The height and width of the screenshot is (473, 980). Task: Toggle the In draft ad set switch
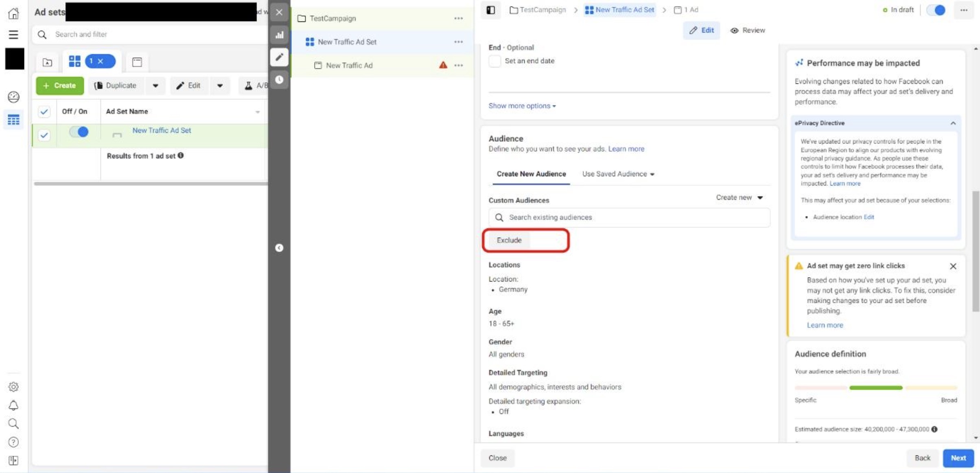tap(936, 10)
